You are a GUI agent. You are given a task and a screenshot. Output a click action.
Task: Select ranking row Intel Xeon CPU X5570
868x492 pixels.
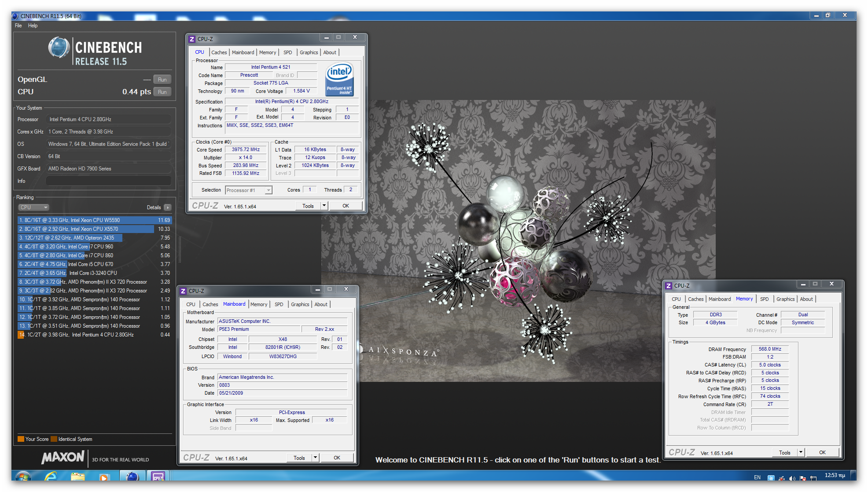[x=95, y=229]
